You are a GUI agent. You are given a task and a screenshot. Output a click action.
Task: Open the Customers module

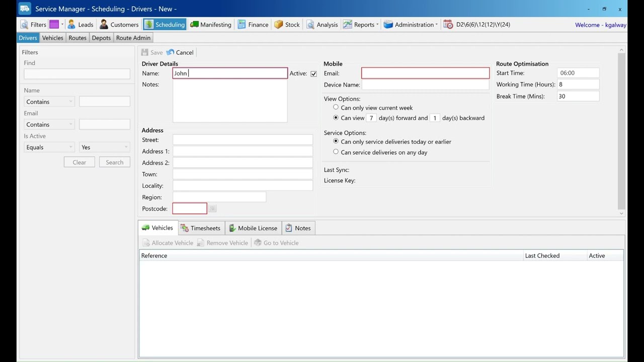pyautogui.click(x=119, y=25)
